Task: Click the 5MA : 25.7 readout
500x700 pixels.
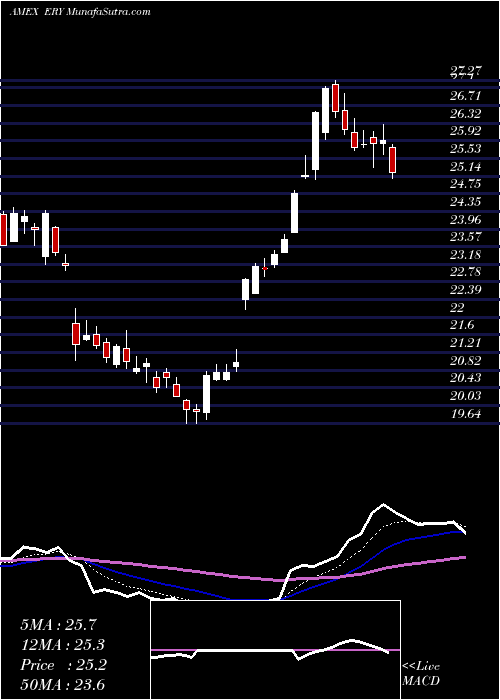Action: (x=58, y=624)
